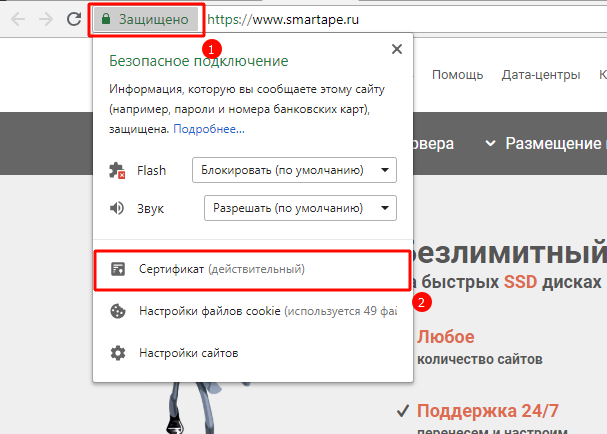Click the cookie icon
Viewport: 607px width, 434px height.
point(118,311)
